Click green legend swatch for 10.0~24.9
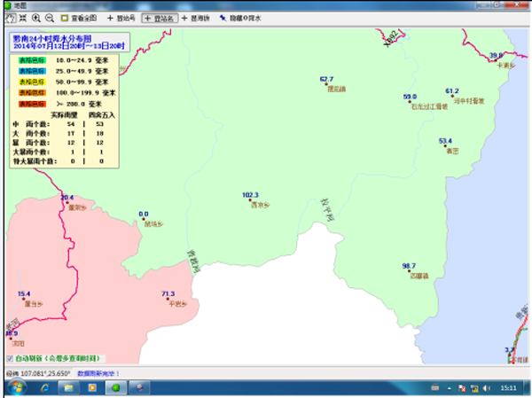This screenshot has width=532, height=398. tap(32, 60)
